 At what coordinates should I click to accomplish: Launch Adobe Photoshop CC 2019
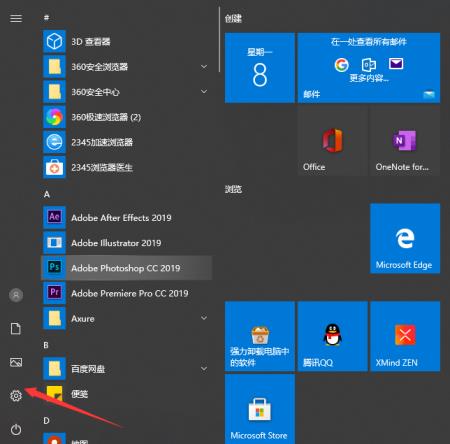click(126, 268)
